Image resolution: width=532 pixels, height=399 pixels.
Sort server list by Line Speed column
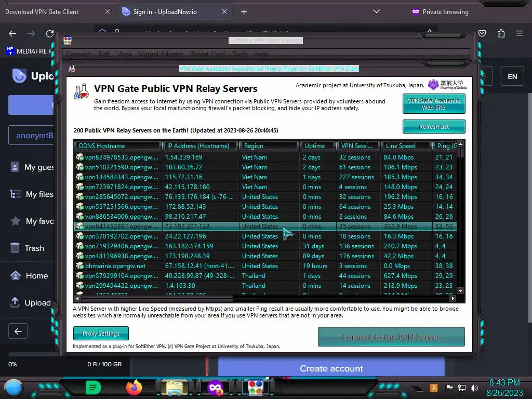pos(406,146)
